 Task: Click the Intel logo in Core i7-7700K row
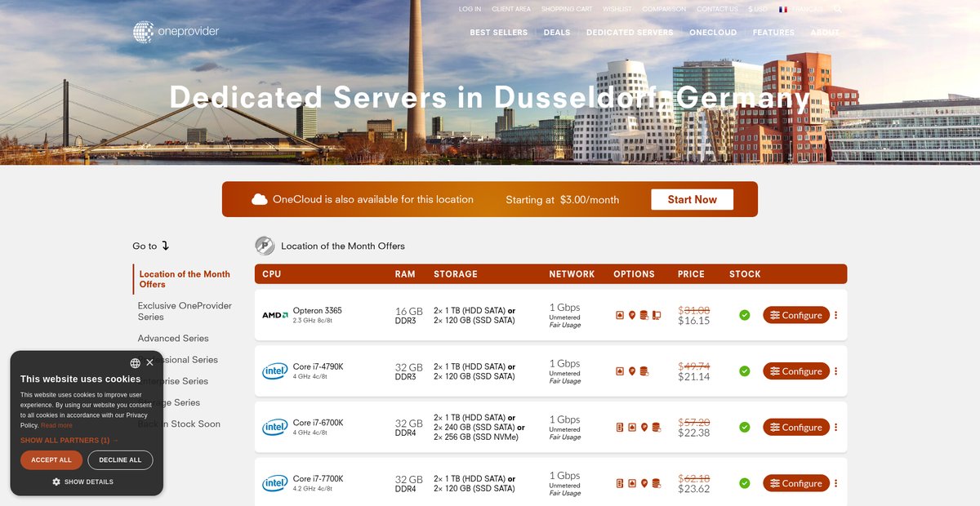pos(274,483)
